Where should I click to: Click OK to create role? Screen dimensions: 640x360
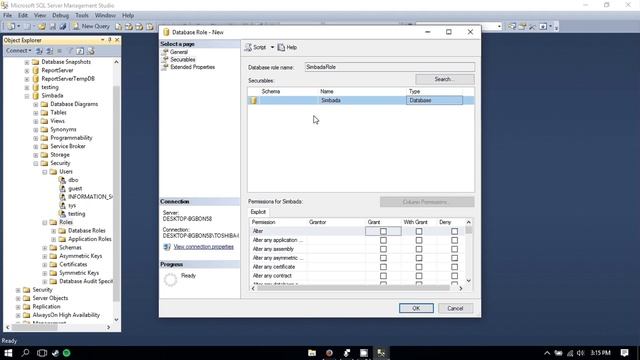(416, 308)
